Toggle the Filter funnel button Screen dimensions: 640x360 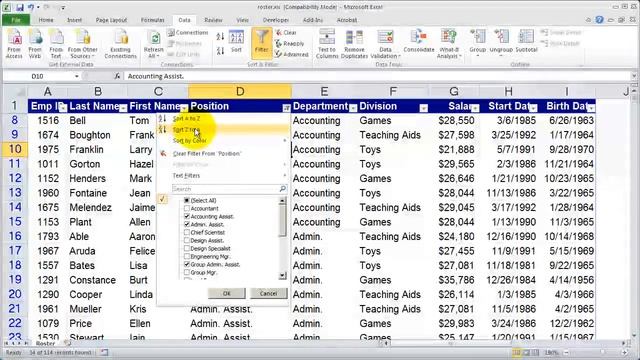point(262,43)
